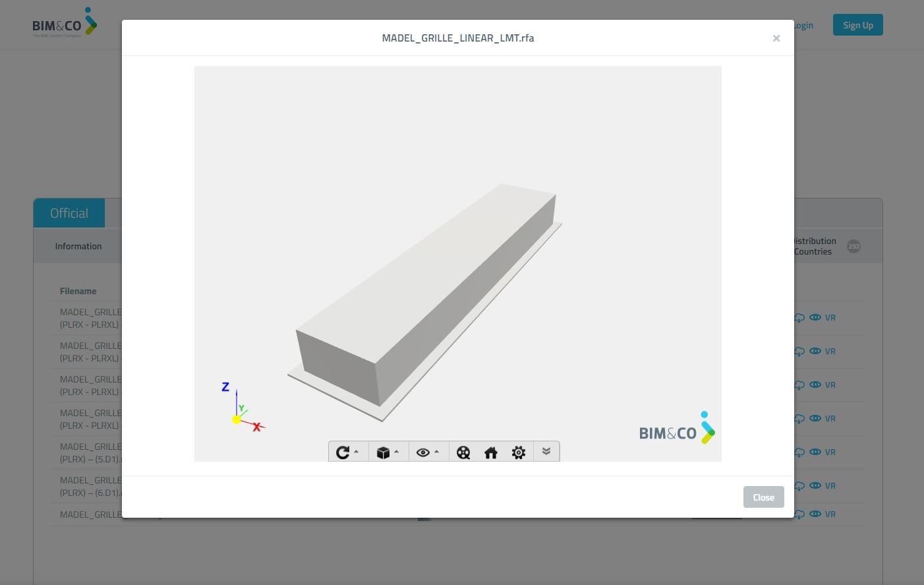Click the Sign Up button
This screenshot has height=585, width=924.
(857, 25)
